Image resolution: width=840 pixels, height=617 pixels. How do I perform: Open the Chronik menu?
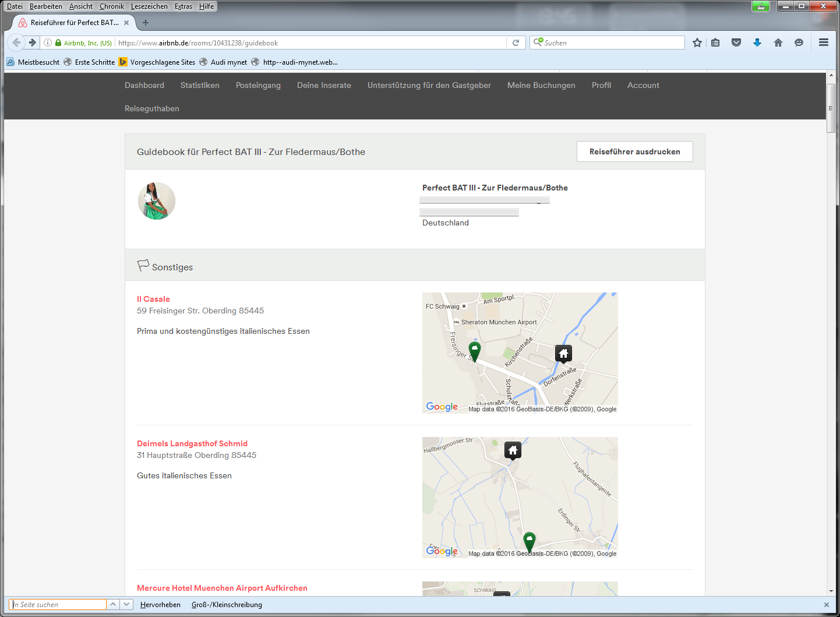coord(111,6)
